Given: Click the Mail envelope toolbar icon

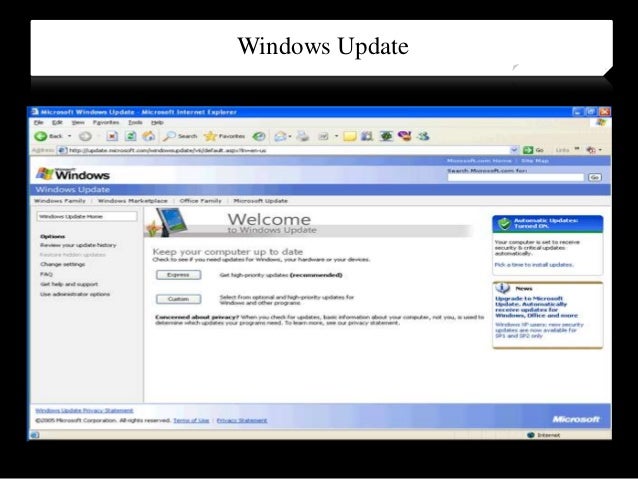Looking at the screenshot, I should tap(280, 136).
